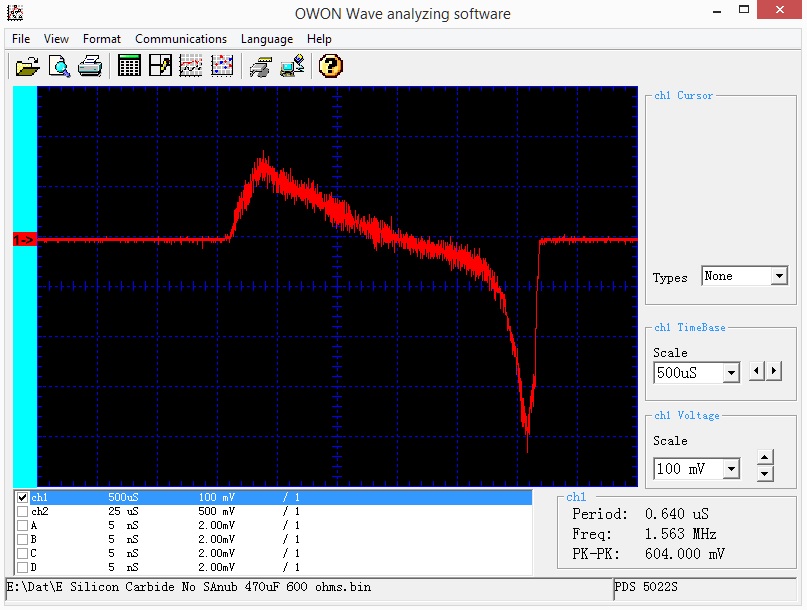Open Print Preview with magnifier page icon
Screen dimensions: 807x610
coord(59,66)
